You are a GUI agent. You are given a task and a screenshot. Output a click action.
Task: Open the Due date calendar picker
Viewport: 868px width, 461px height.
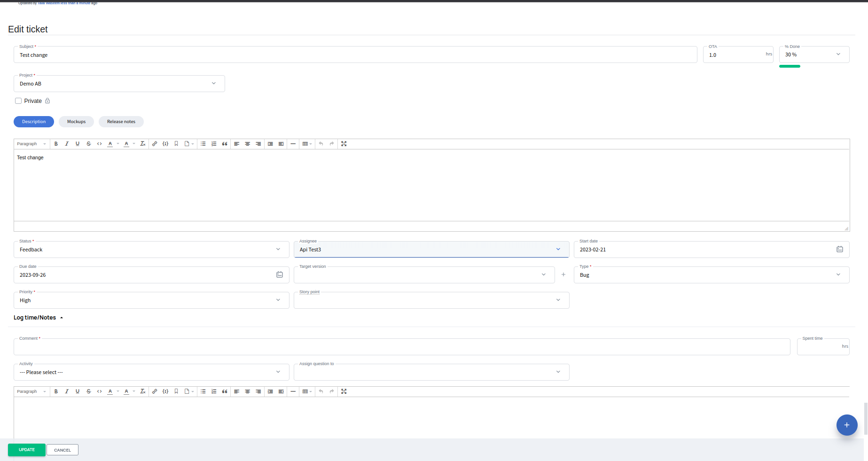point(280,275)
